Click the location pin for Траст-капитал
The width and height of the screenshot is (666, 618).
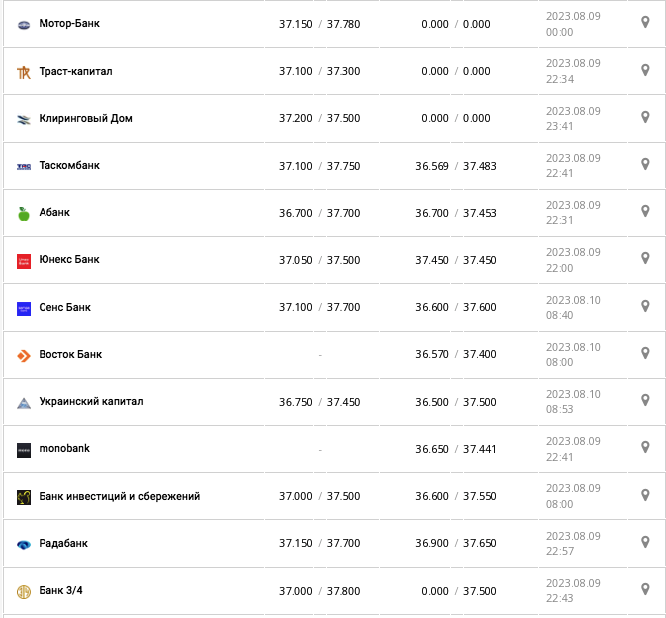point(645,70)
